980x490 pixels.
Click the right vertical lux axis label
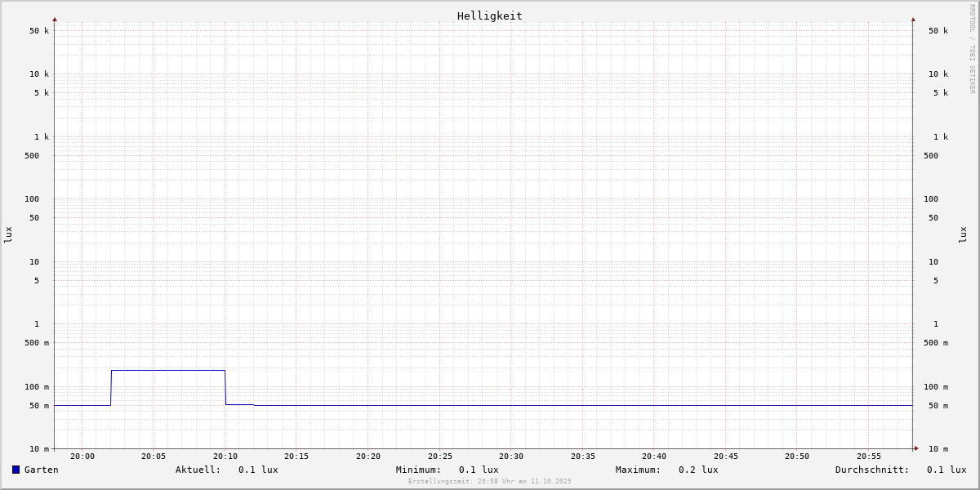coord(963,235)
